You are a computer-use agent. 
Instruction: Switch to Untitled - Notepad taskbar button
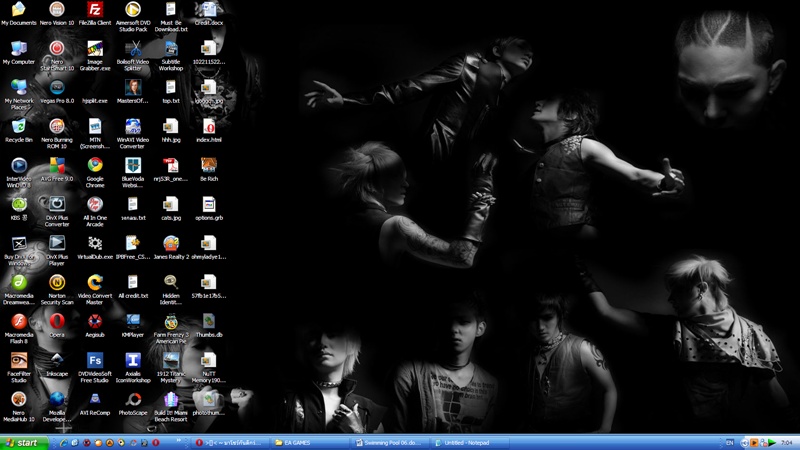click(x=469, y=443)
